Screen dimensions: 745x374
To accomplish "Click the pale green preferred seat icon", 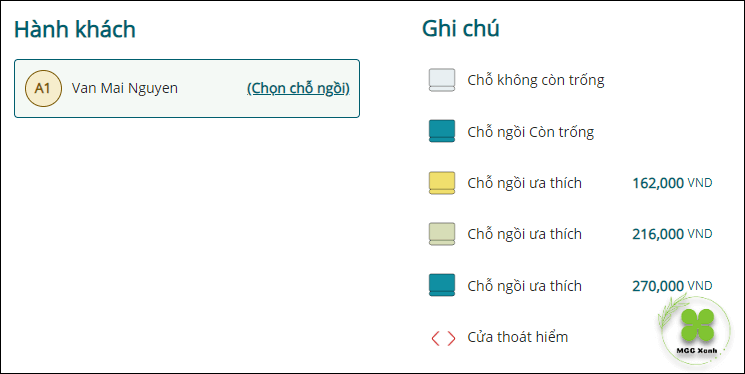I will (x=442, y=234).
